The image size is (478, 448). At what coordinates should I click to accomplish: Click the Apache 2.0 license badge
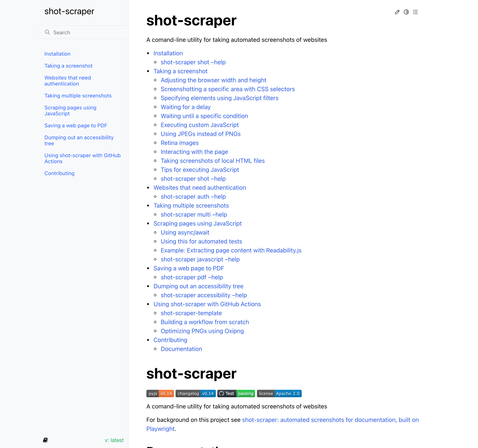point(279,393)
